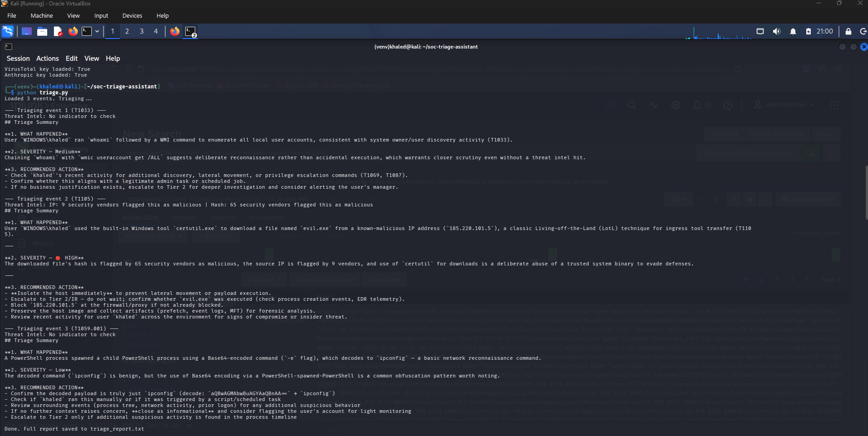Switch to workspace 3
Viewport: 868px width, 436px height.
[142, 31]
